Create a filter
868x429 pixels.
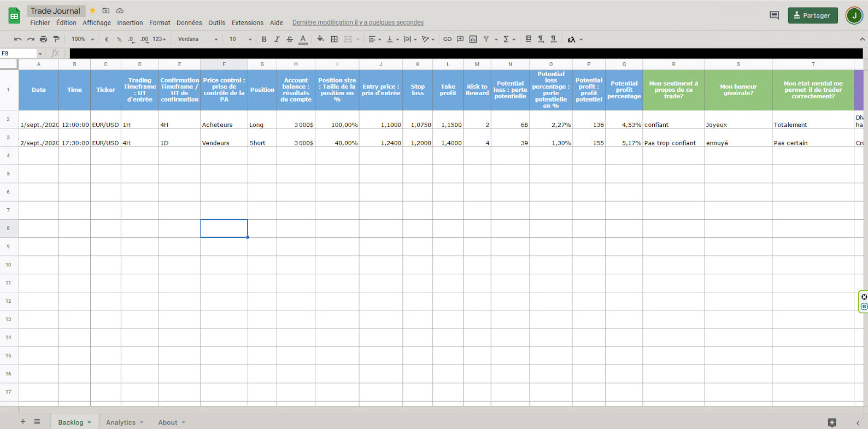(x=486, y=39)
